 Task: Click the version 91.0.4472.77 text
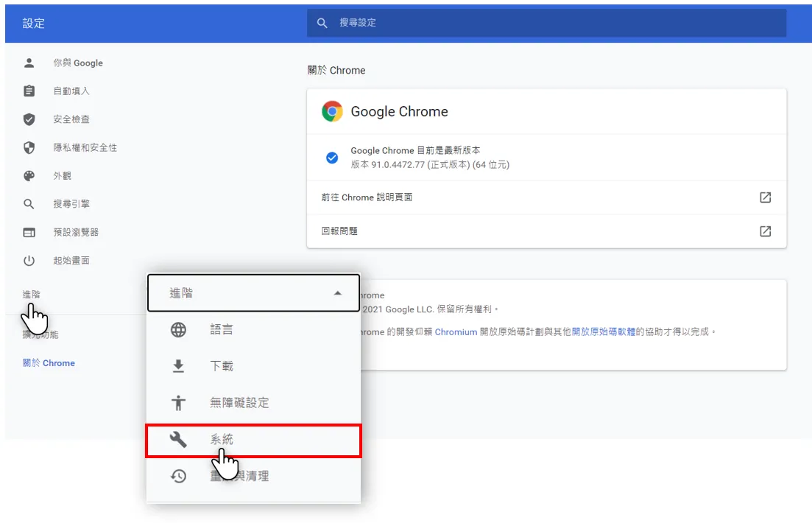(x=430, y=165)
